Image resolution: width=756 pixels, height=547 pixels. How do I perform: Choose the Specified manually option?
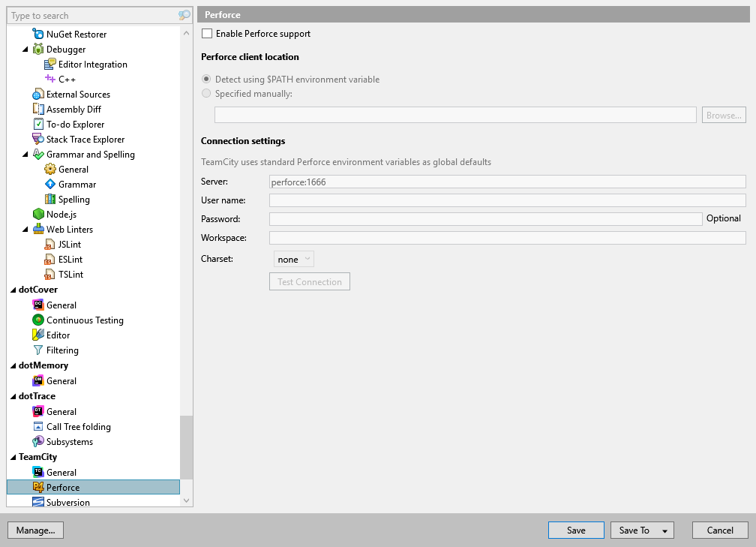click(206, 93)
